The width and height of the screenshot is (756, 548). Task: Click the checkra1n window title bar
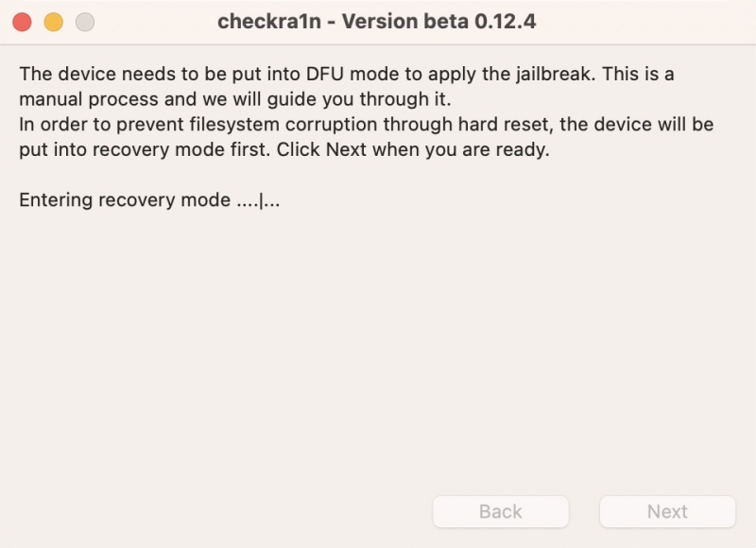point(378,21)
